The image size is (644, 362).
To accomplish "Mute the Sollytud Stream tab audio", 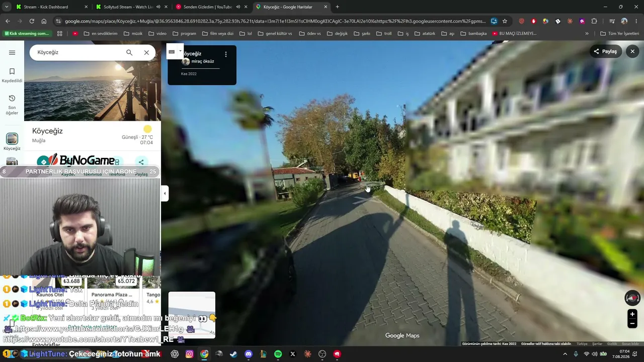I will coord(158,7).
